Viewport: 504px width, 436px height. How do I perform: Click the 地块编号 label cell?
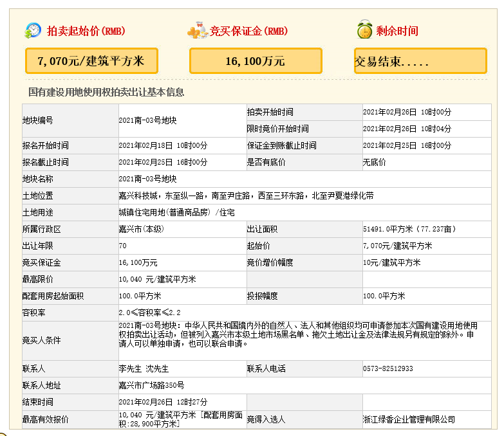click(x=38, y=120)
